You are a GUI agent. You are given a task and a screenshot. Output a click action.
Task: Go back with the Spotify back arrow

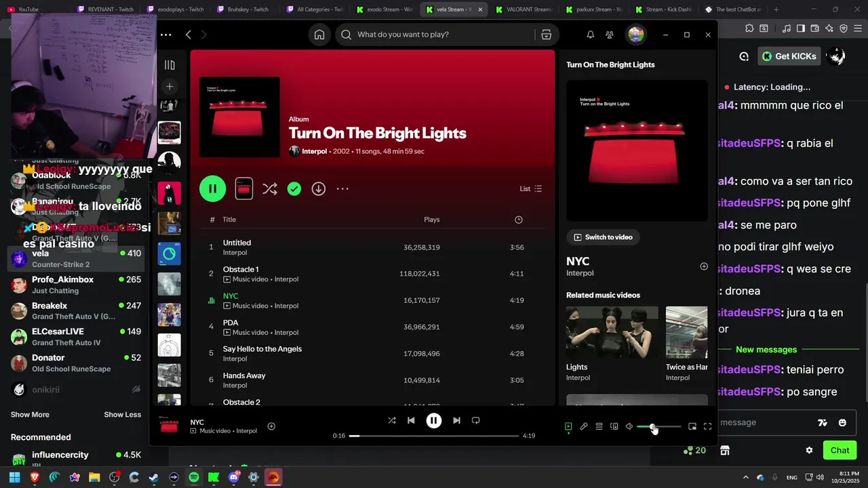tap(189, 35)
